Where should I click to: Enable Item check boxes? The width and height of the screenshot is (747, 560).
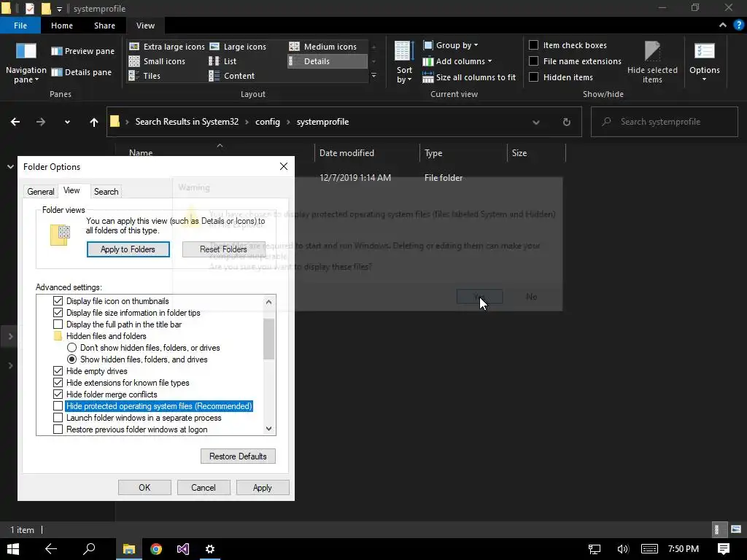tap(533, 44)
